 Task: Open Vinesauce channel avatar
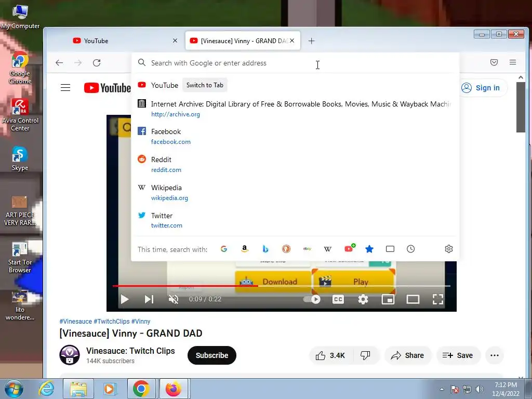70,355
